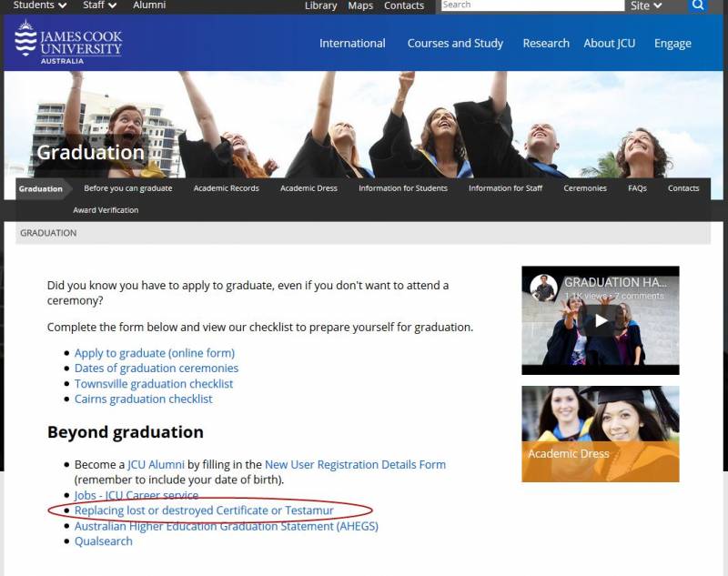Screen dimensions: 728x576
Task: Play the Graduation video
Action: click(x=600, y=320)
